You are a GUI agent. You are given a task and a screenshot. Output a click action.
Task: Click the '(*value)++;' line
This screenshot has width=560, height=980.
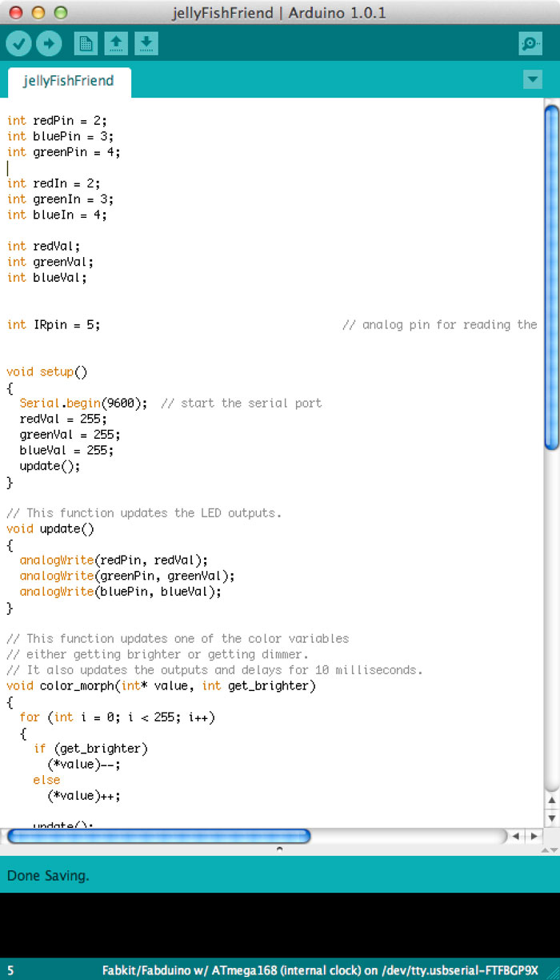tap(84, 796)
